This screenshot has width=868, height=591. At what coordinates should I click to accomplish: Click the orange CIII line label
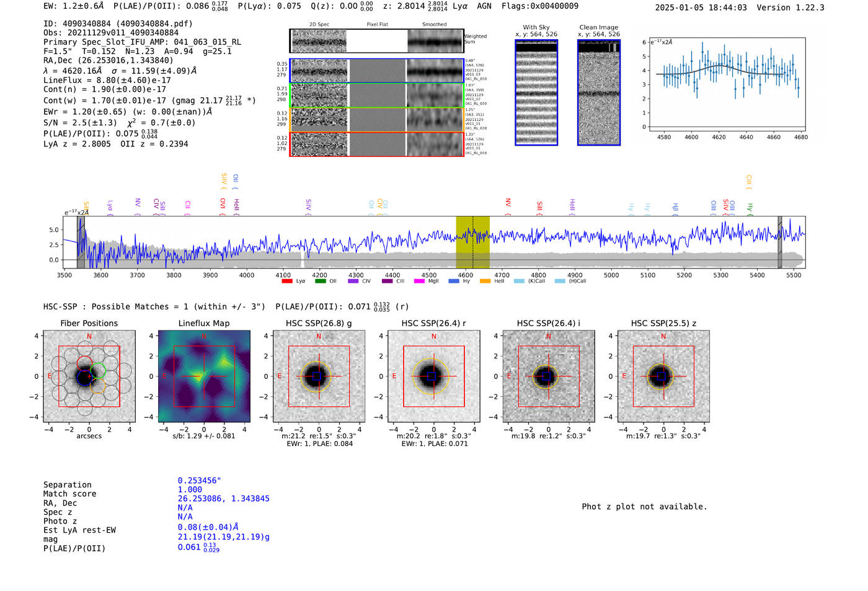[749, 182]
